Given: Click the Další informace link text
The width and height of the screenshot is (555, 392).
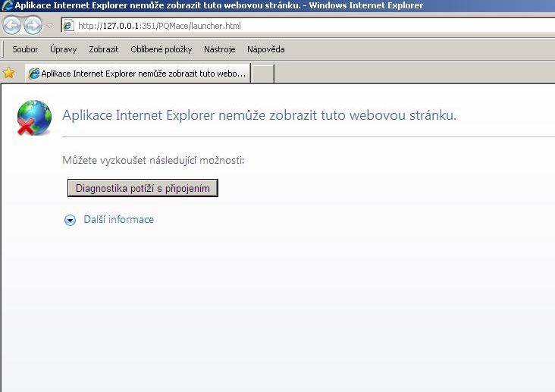Looking at the screenshot, I should coord(118,220).
